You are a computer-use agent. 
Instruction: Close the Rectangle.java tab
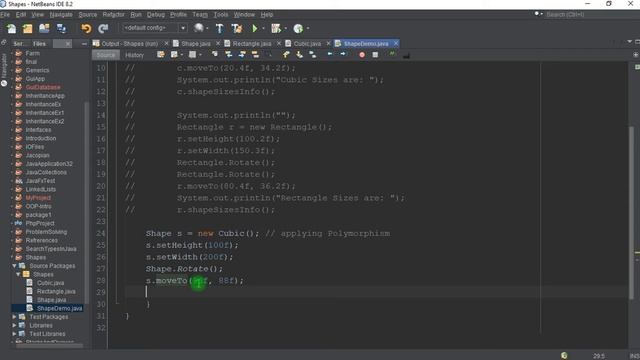[279, 43]
